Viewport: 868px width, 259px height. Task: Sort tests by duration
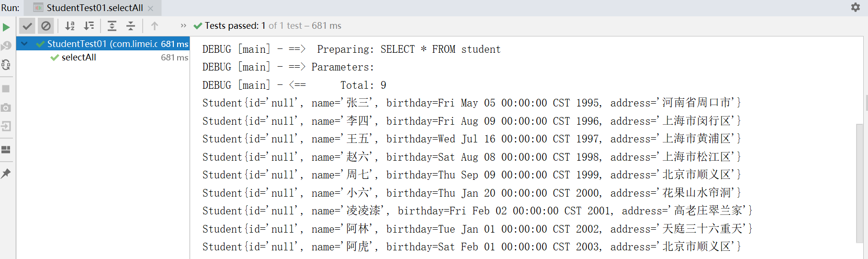89,26
